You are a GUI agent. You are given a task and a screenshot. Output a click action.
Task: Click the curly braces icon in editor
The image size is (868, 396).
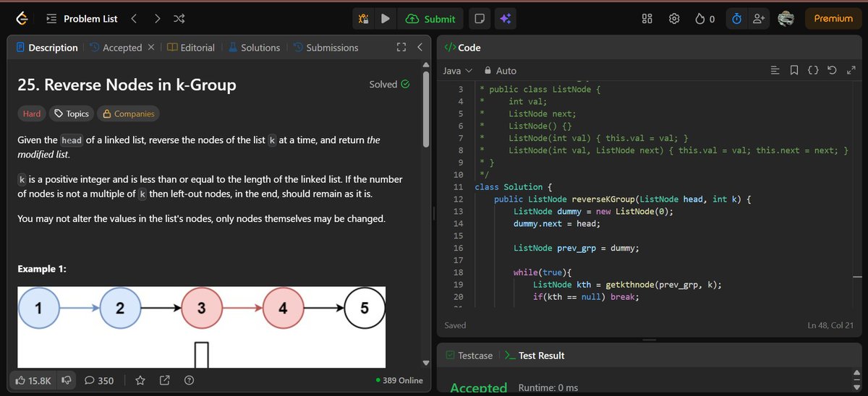click(813, 71)
